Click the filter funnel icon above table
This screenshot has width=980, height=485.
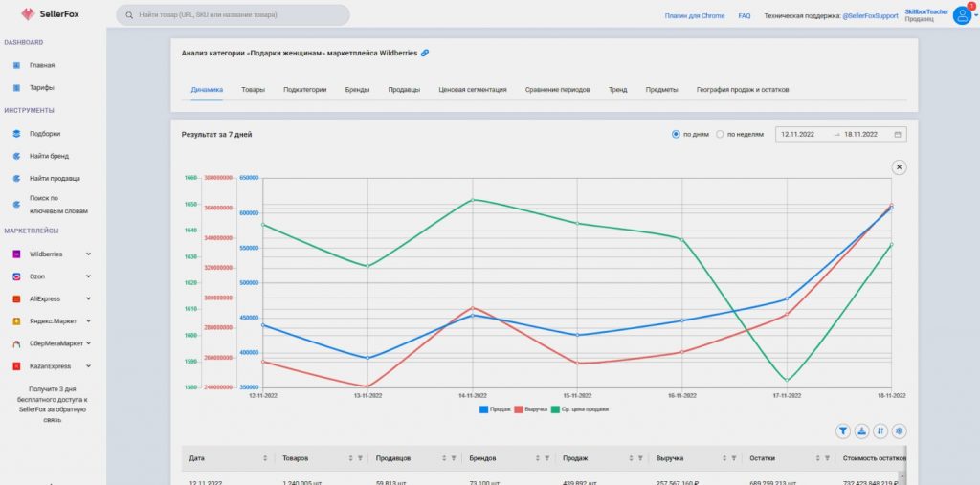point(843,430)
